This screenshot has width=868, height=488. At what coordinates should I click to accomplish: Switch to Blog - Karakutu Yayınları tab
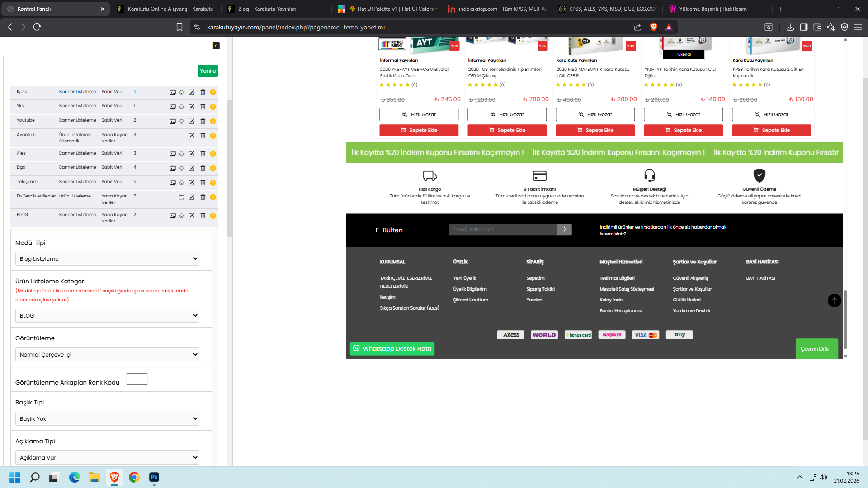click(267, 9)
